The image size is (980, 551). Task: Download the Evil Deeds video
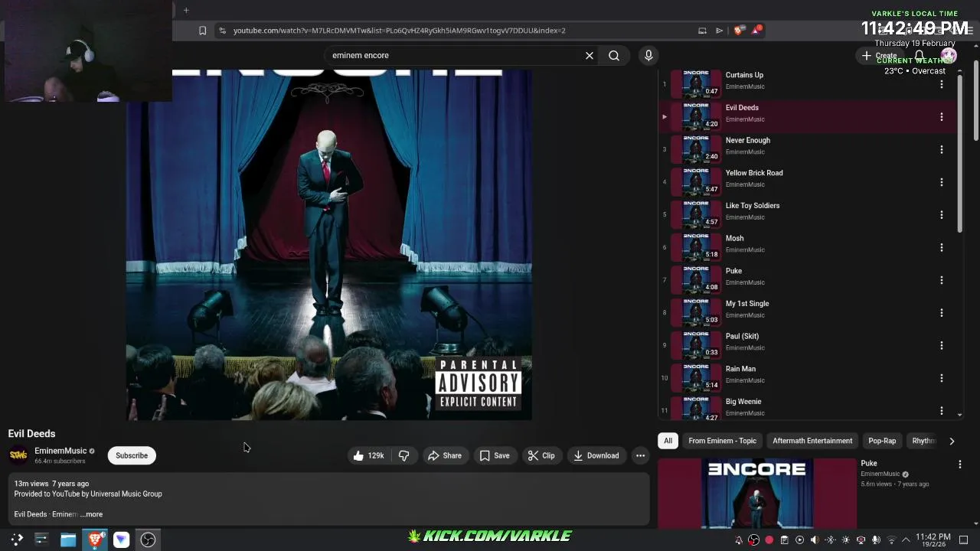click(596, 455)
